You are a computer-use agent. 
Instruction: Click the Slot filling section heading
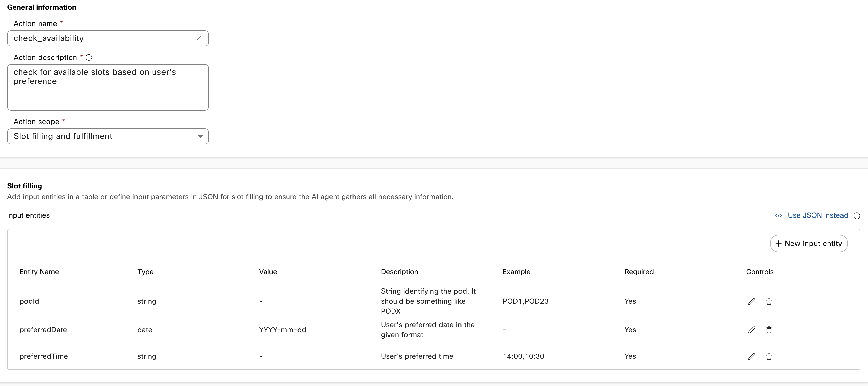tap(24, 186)
